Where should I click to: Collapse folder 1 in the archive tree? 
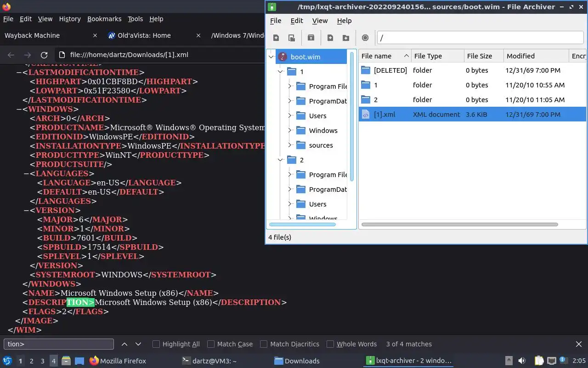(x=281, y=72)
